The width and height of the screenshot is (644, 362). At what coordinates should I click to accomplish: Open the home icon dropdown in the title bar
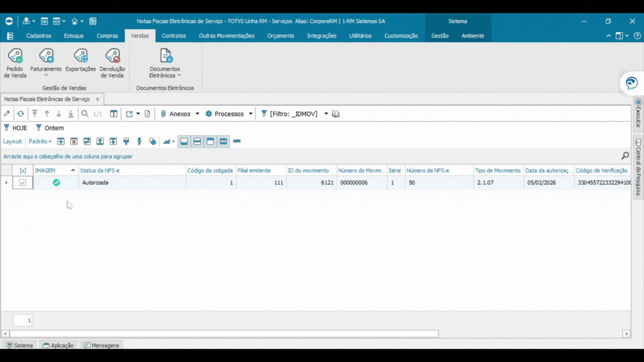pos(82,21)
